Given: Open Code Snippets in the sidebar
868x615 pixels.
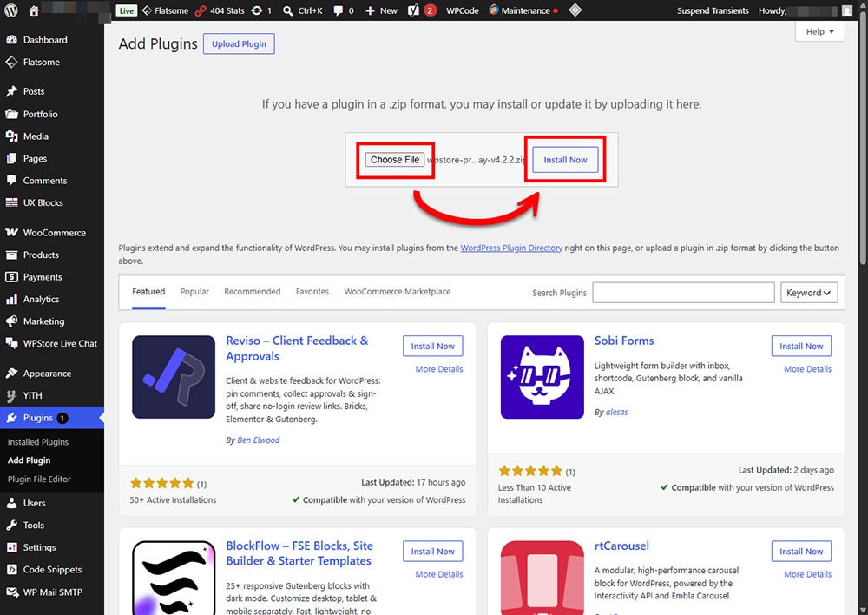Looking at the screenshot, I should click(52, 570).
